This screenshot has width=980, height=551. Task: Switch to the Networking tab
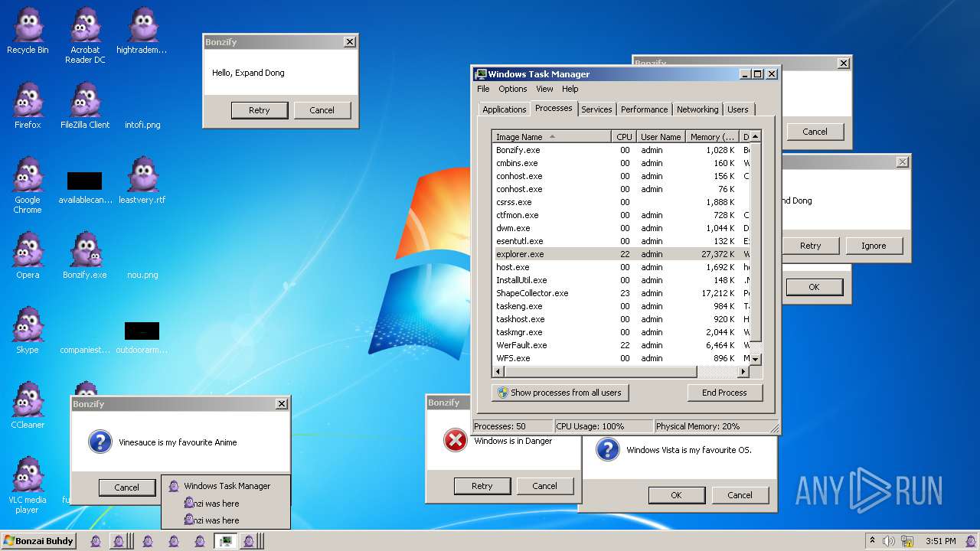pyautogui.click(x=697, y=109)
